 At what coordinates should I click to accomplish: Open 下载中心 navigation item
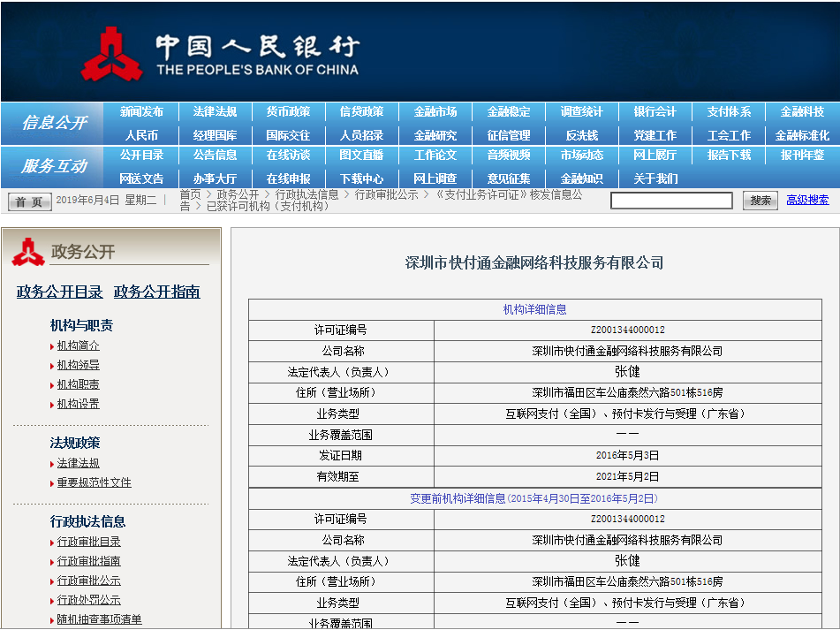(x=361, y=179)
